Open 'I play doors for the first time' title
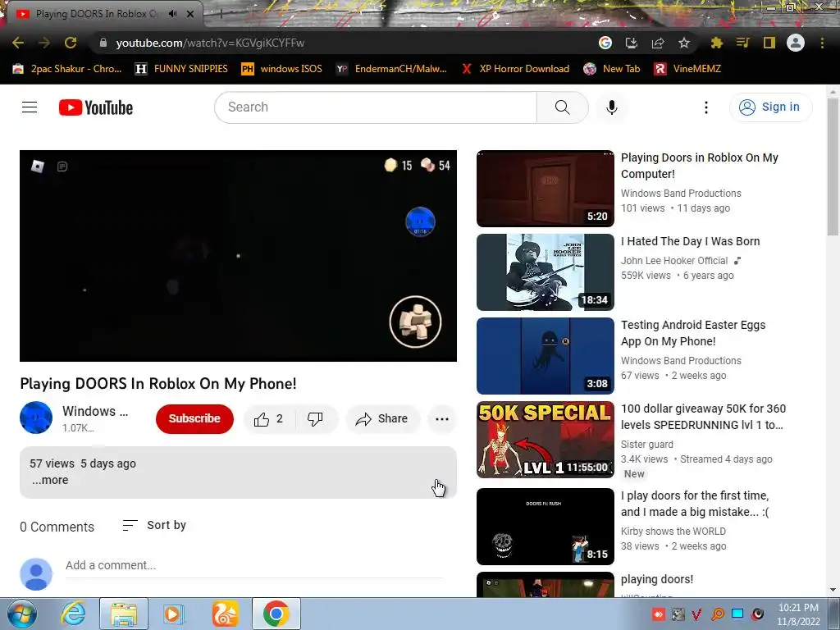The width and height of the screenshot is (840, 630). (695, 504)
